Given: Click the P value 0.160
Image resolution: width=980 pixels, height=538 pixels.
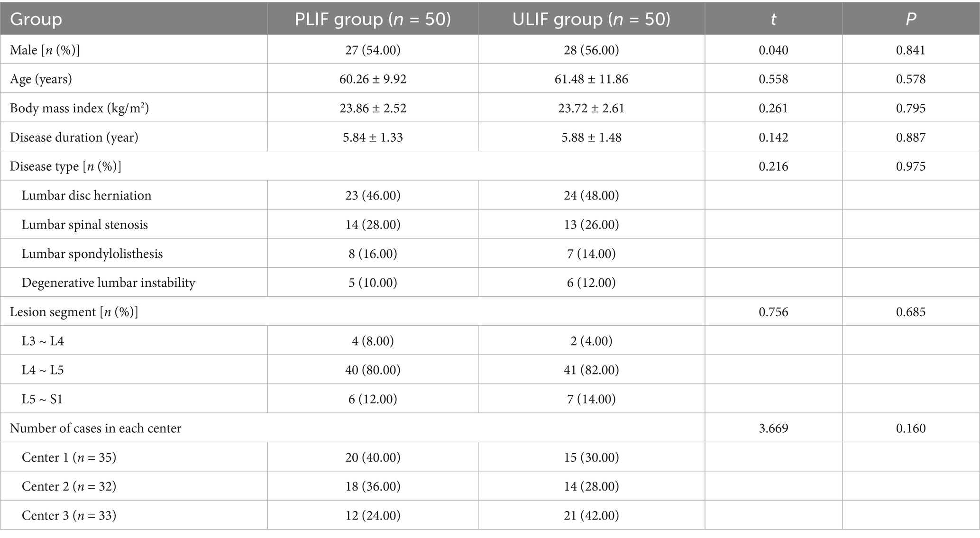Looking at the screenshot, I should (x=910, y=429).
